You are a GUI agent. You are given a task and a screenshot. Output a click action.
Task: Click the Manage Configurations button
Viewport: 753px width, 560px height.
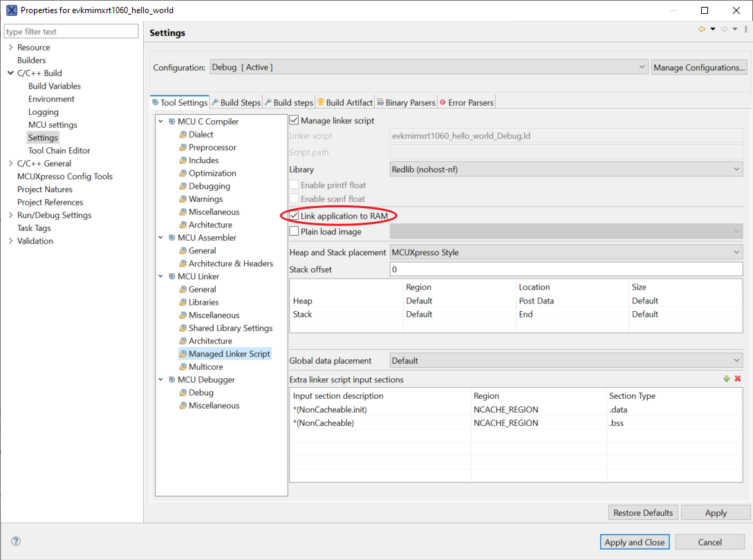coord(699,68)
